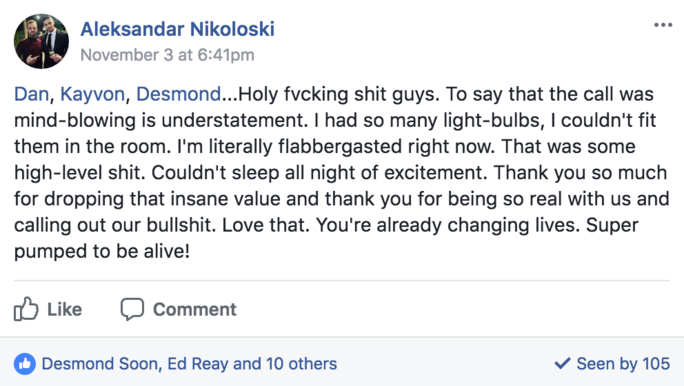
Task: Click the post body text paragraph
Action: (342, 173)
